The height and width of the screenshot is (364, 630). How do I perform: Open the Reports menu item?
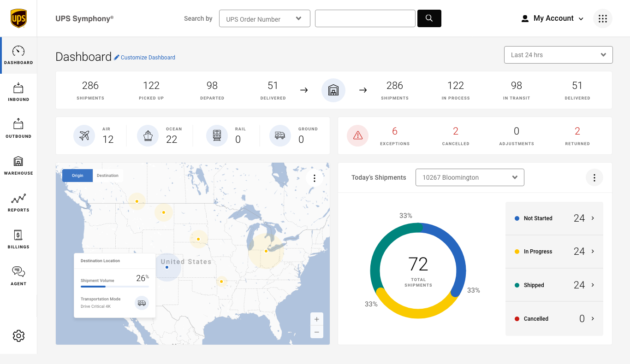tap(18, 202)
